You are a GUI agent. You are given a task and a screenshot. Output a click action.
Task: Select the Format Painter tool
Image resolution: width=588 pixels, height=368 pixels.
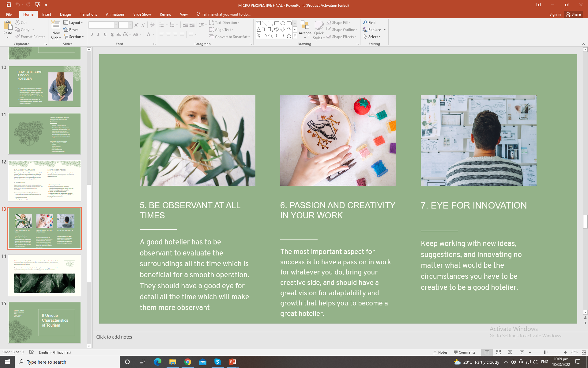pos(30,37)
